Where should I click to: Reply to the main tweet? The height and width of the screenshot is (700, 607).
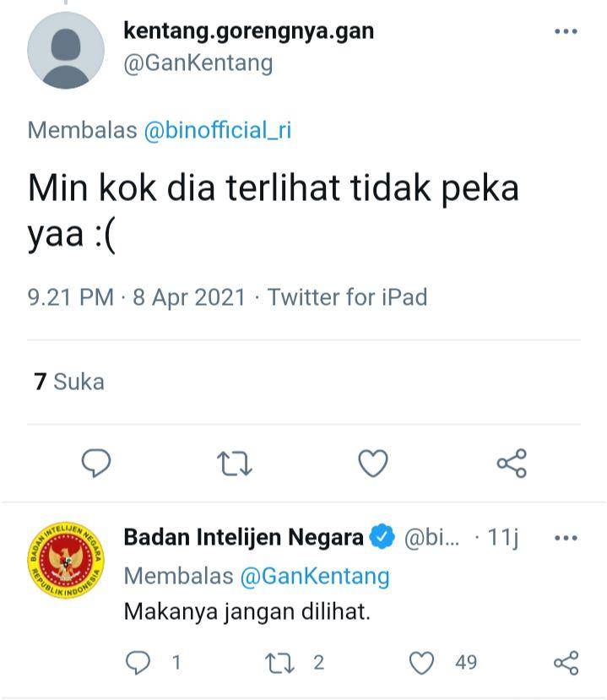[96, 463]
